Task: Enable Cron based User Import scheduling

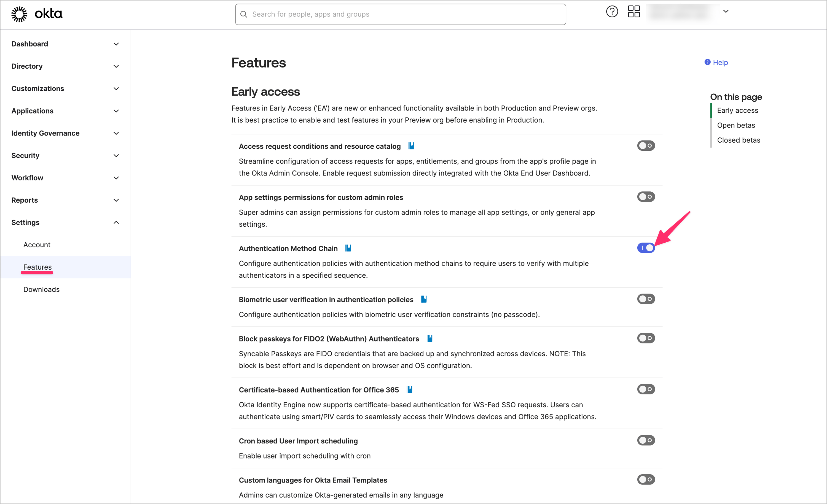Action: 646,440
